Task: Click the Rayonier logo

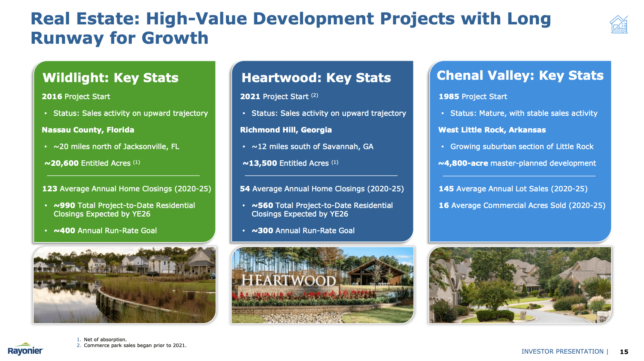Action: [x=26, y=349]
